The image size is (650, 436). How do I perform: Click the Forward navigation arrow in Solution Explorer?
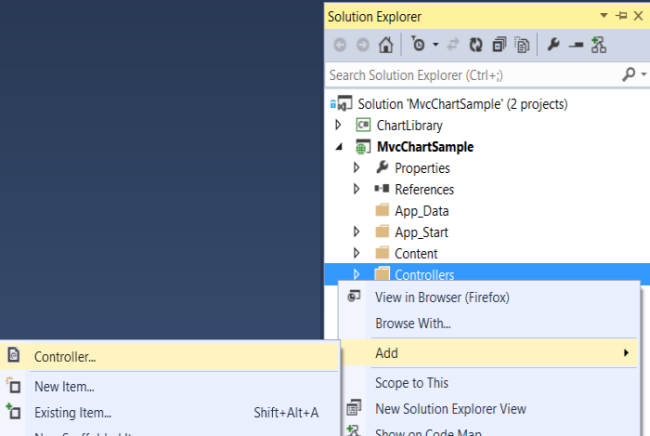[x=363, y=45]
